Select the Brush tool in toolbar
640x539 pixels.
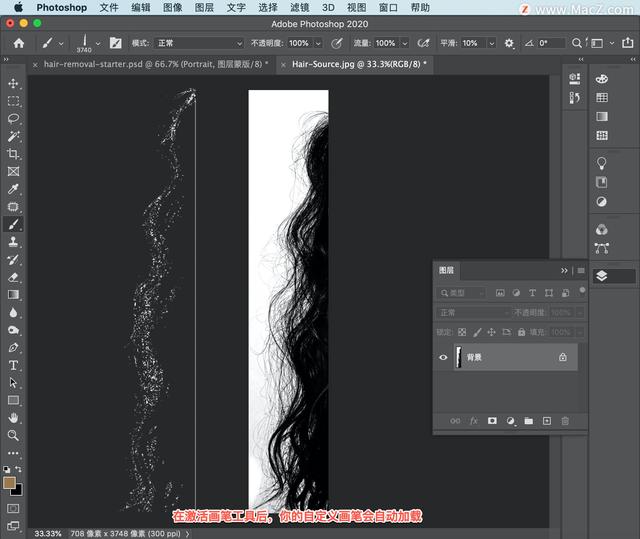(13, 224)
